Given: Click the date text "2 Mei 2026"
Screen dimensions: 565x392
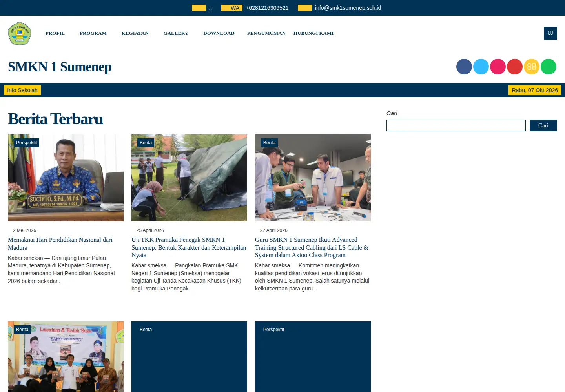Looking at the screenshot, I should pyautogui.click(x=24, y=230).
